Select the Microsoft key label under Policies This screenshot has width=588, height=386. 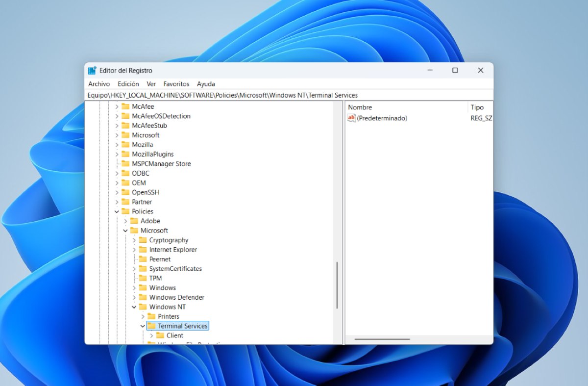(154, 231)
